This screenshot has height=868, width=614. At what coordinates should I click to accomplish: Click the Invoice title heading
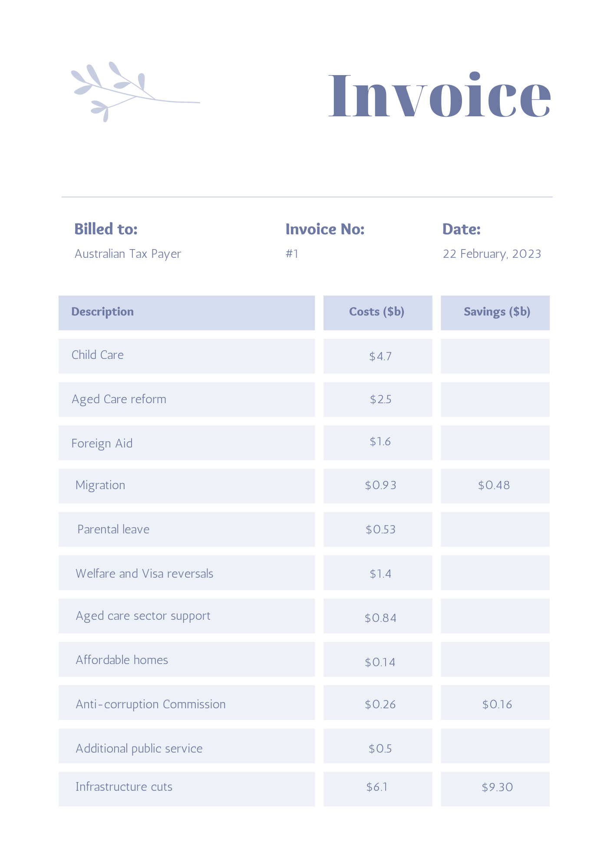439,95
